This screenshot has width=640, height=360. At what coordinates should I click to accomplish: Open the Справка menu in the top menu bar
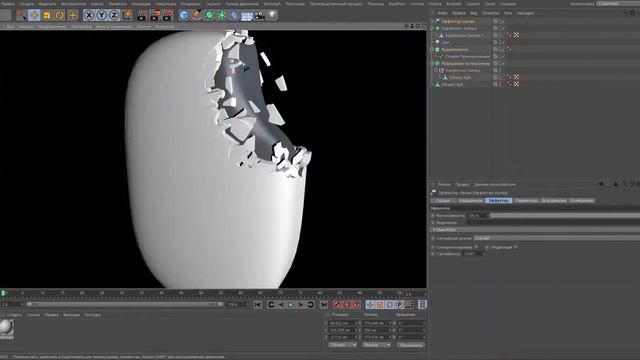click(507, 4)
